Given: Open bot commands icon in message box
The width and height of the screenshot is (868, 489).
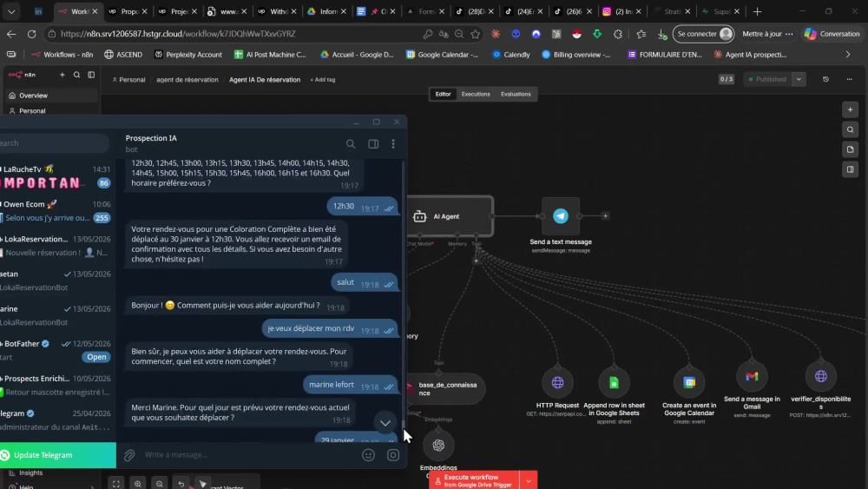Looking at the screenshot, I should [393, 455].
